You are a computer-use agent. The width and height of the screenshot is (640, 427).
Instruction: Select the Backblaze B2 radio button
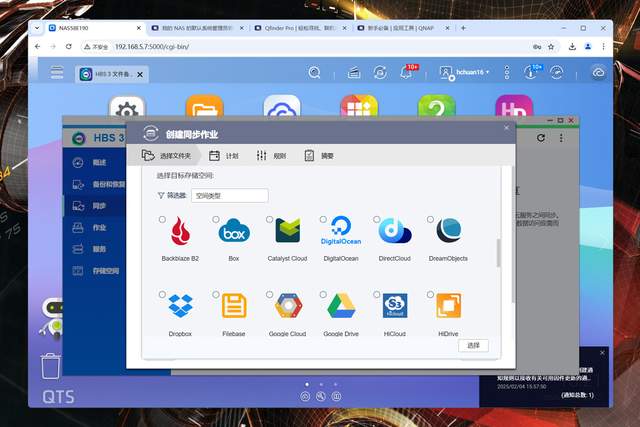(162, 220)
